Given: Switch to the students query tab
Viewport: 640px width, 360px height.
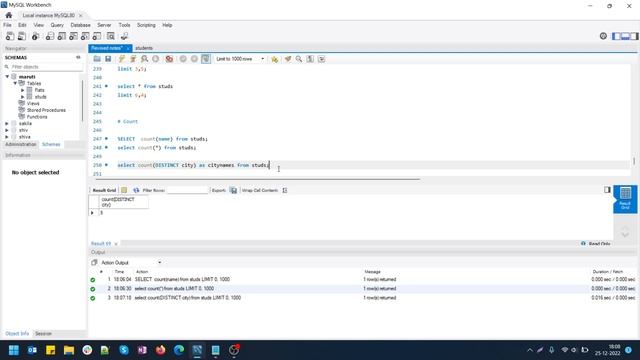Looking at the screenshot, I should tap(144, 48).
